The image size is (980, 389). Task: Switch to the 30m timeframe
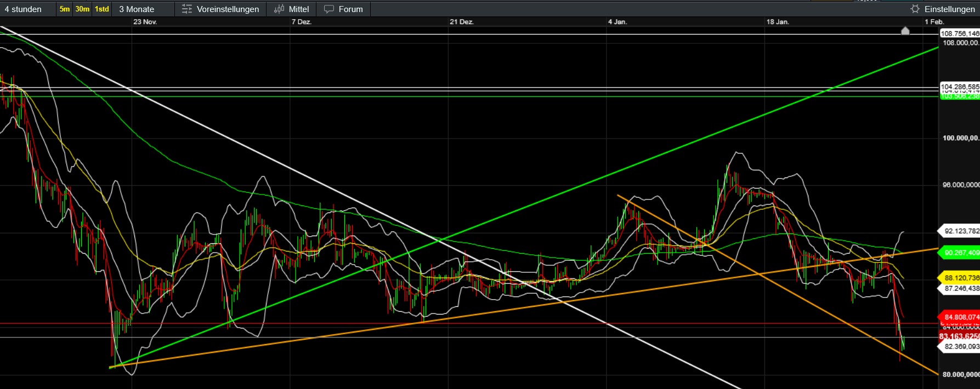(82, 9)
